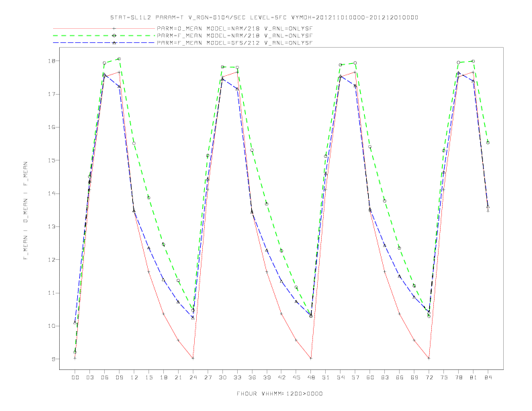Screen dimensions: 532x411
Task: Select the legend entry PARM=F_MEAN MODEL=GFS/212
Action: tap(234, 43)
